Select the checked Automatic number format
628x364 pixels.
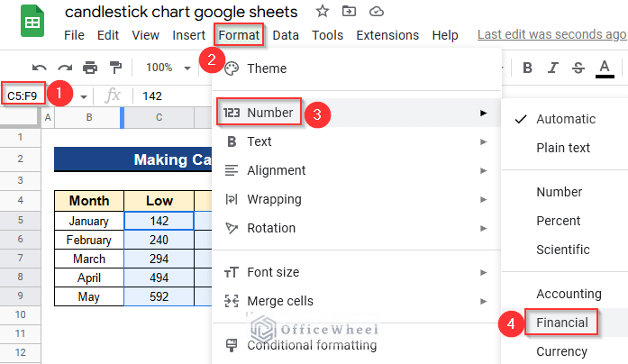(x=565, y=119)
